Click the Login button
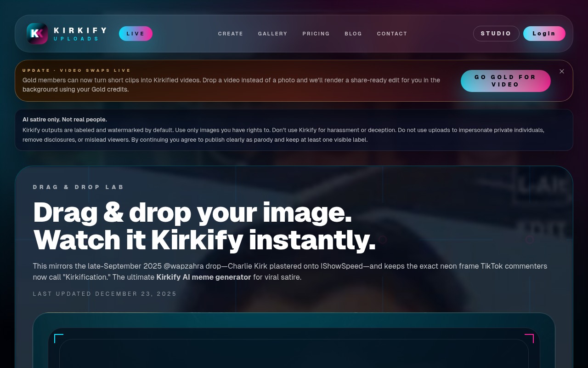588x368 pixels. [544, 33]
